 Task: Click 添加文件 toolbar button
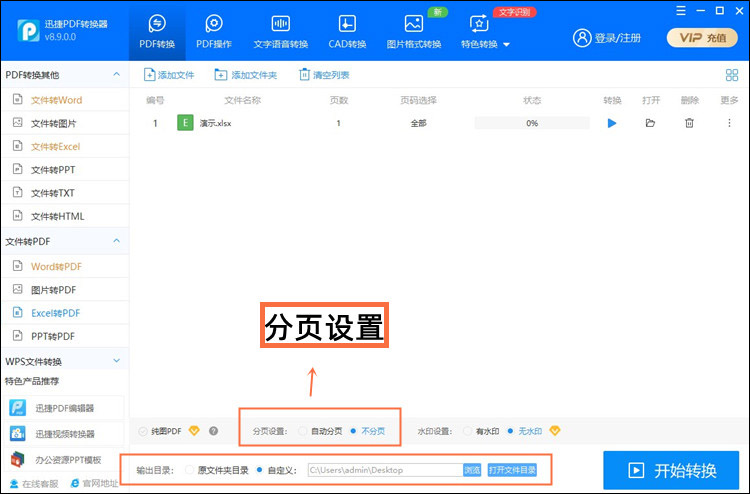[169, 75]
